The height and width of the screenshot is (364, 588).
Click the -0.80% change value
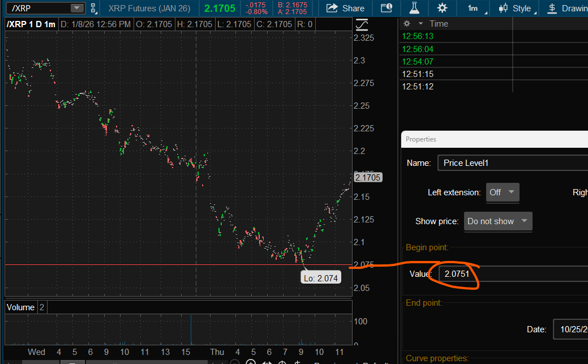(x=256, y=12)
